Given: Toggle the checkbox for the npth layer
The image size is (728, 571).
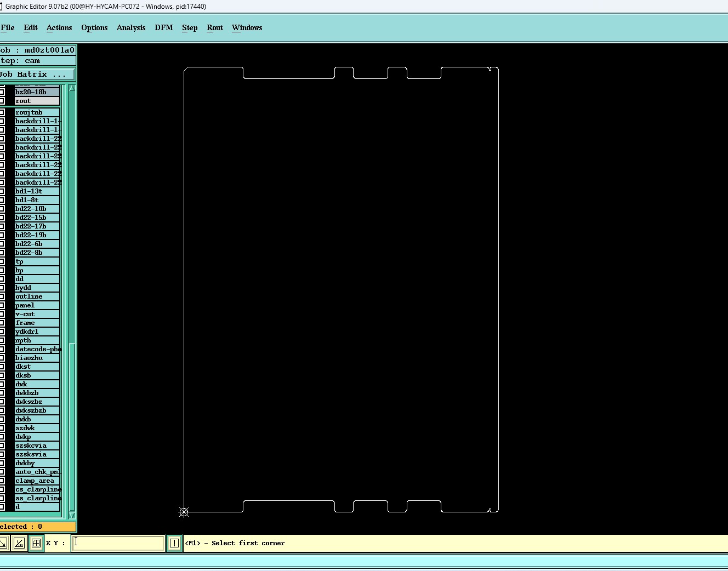Looking at the screenshot, I should click(x=2, y=340).
